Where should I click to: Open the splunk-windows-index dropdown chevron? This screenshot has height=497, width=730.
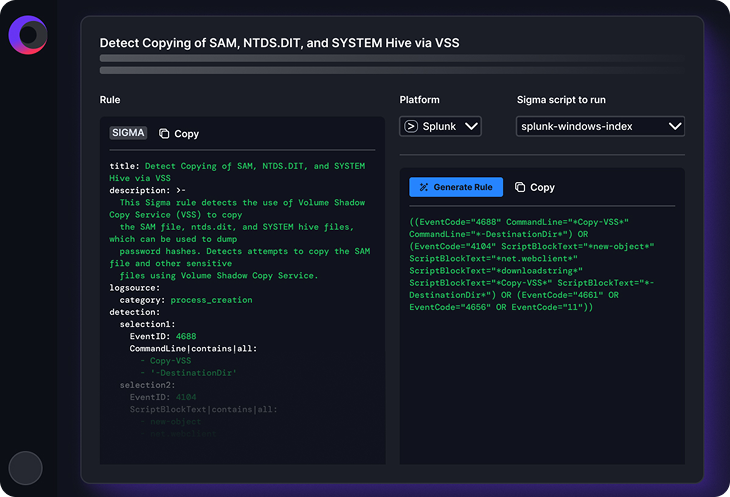click(675, 127)
